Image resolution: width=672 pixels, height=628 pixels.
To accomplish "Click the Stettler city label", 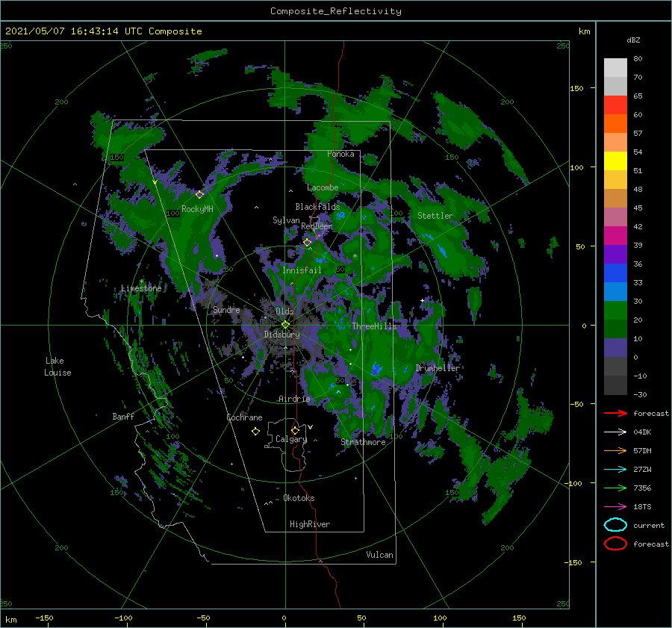I will pyautogui.click(x=435, y=216).
